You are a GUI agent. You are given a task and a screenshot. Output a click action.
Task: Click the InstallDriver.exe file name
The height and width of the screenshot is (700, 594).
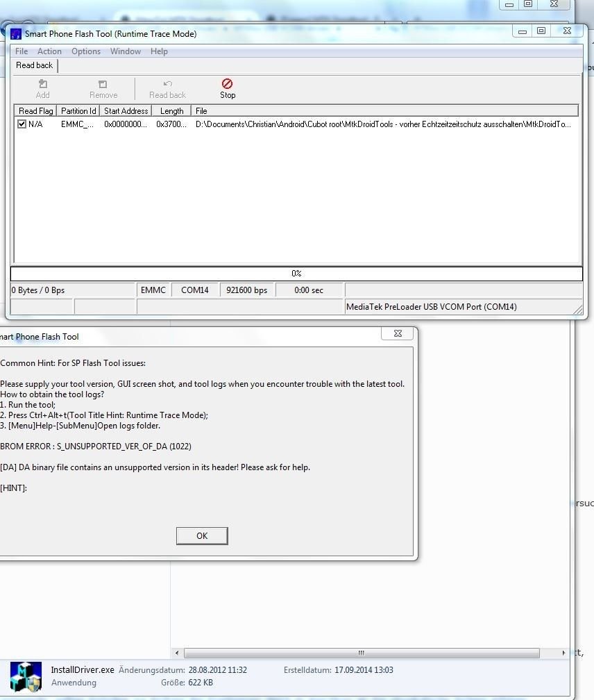pos(83,669)
